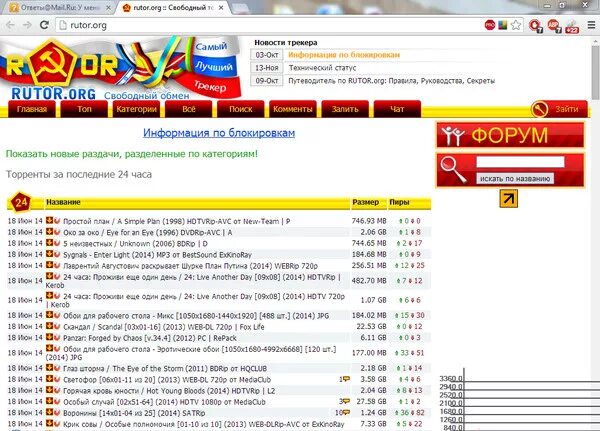Download icon for Panzar: Forged by Chaos row
Viewport: 600px width, 431px height.
point(49,337)
